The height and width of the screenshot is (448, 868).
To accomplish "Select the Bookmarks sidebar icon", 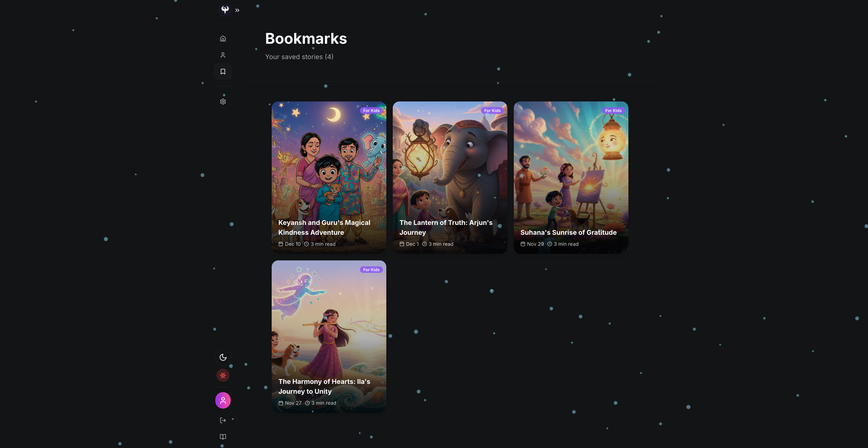I will click(223, 71).
